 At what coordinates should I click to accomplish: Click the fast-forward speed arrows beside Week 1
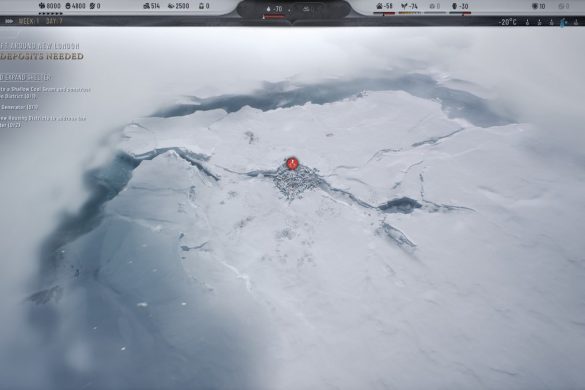9,21
